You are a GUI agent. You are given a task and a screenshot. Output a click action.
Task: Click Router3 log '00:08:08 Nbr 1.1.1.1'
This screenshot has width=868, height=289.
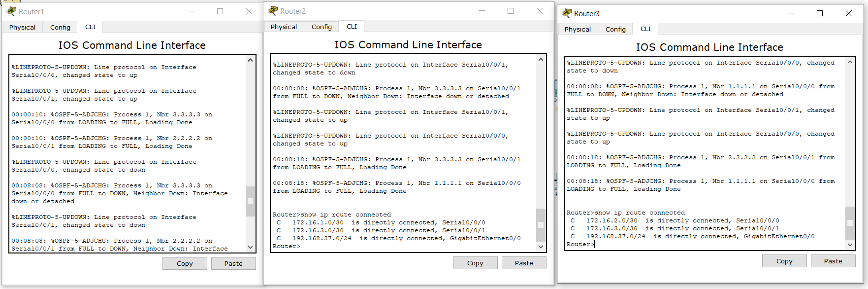(701, 90)
